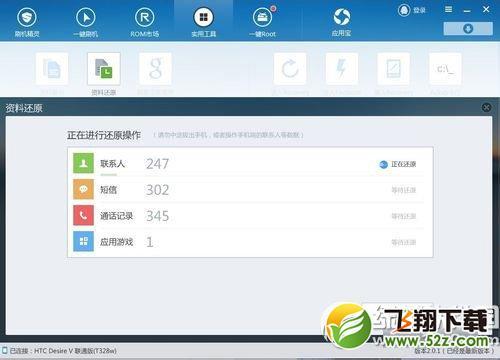Click the faded lightning-bolt Fastboot icon

[x=342, y=69]
